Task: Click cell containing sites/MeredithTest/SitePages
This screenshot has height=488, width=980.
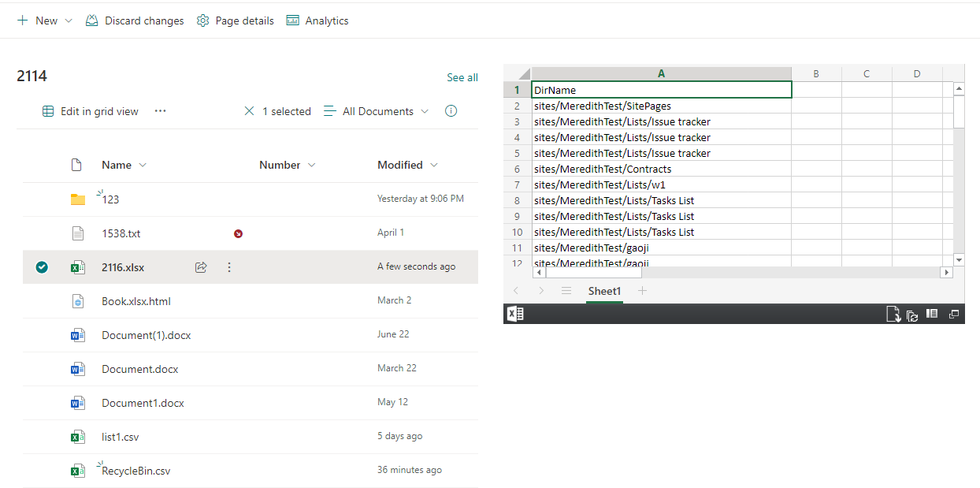Action: coord(661,106)
